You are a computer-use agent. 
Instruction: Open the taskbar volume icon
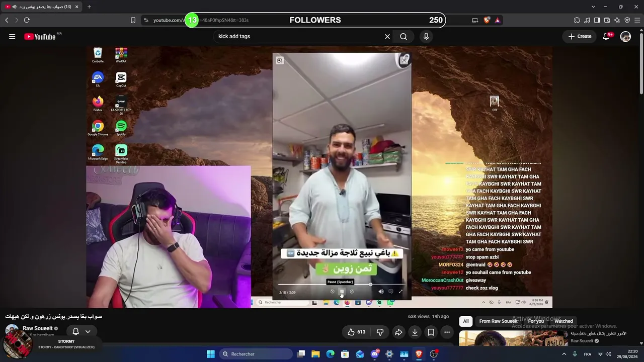(x=609, y=354)
